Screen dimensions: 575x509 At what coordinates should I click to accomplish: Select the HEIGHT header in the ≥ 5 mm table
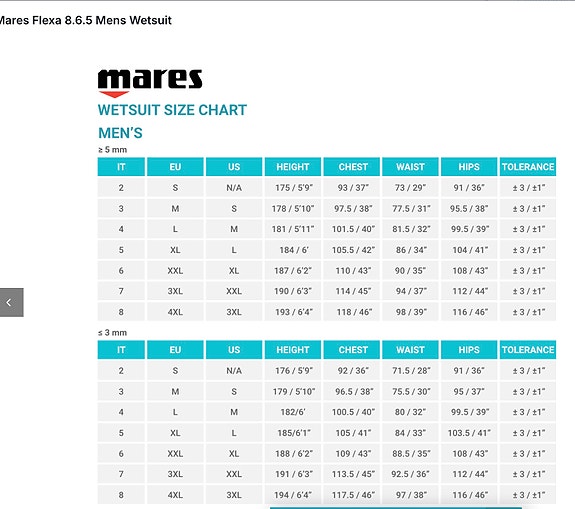[293, 167]
